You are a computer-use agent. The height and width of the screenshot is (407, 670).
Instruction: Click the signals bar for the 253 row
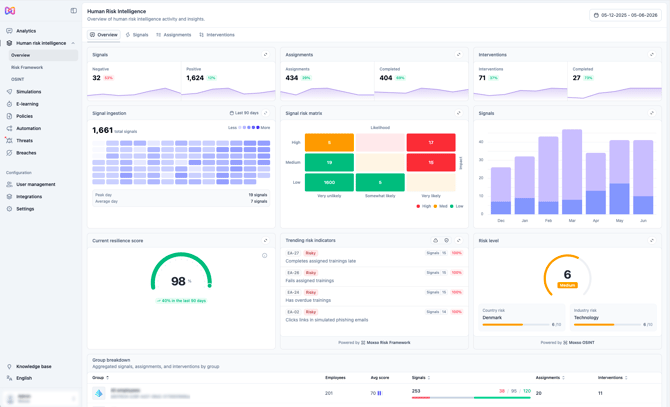pos(471,398)
